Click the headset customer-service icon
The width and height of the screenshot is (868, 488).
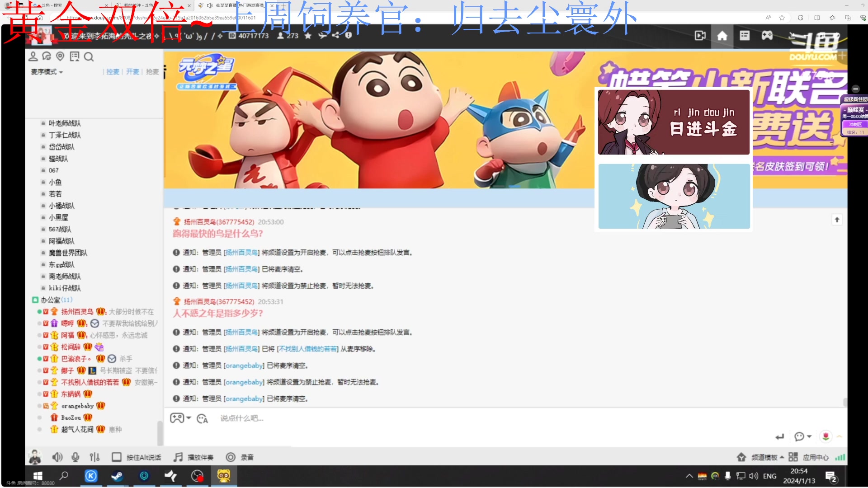coord(47,56)
